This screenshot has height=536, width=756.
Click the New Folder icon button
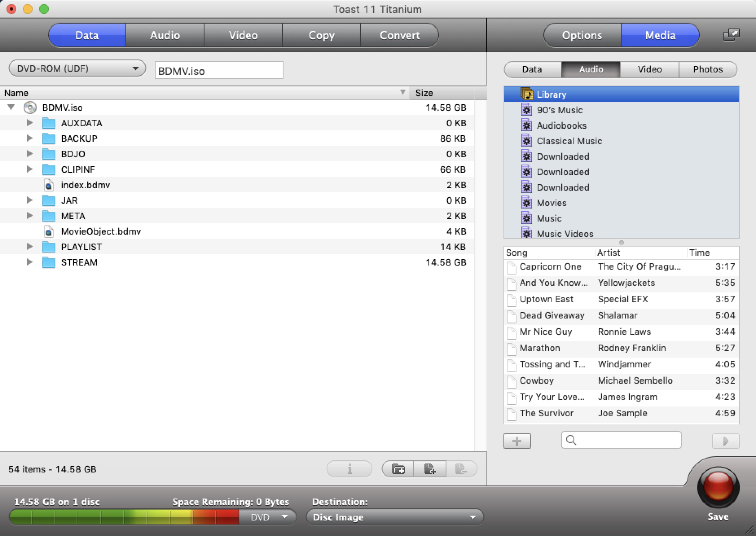[x=398, y=469]
